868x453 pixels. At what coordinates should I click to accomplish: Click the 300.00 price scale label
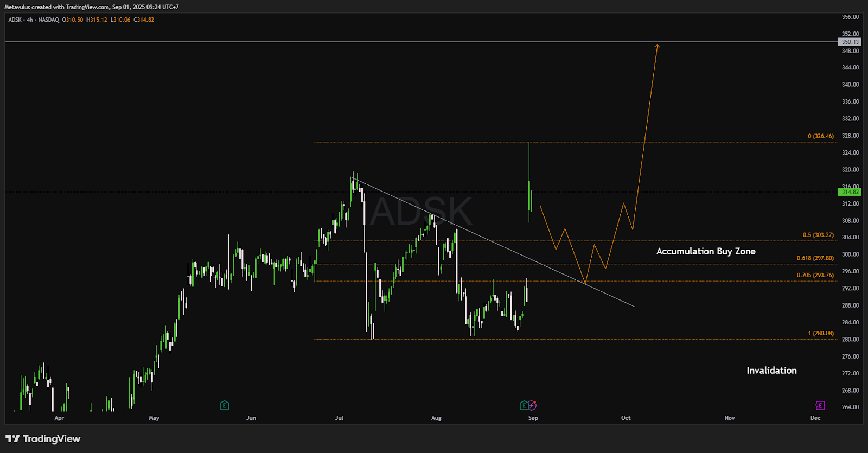[x=850, y=254]
